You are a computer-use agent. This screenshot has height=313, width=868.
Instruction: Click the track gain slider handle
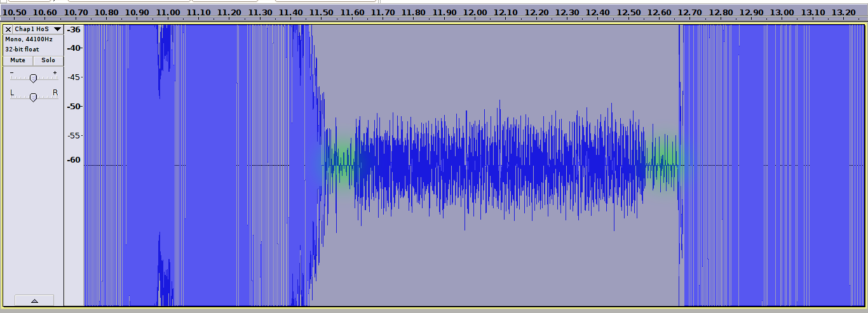point(33,78)
